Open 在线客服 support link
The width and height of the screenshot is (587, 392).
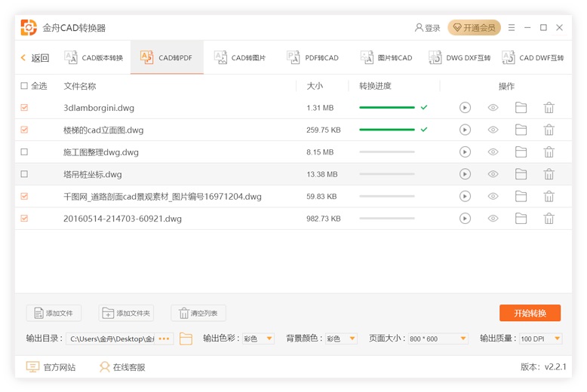(x=122, y=367)
